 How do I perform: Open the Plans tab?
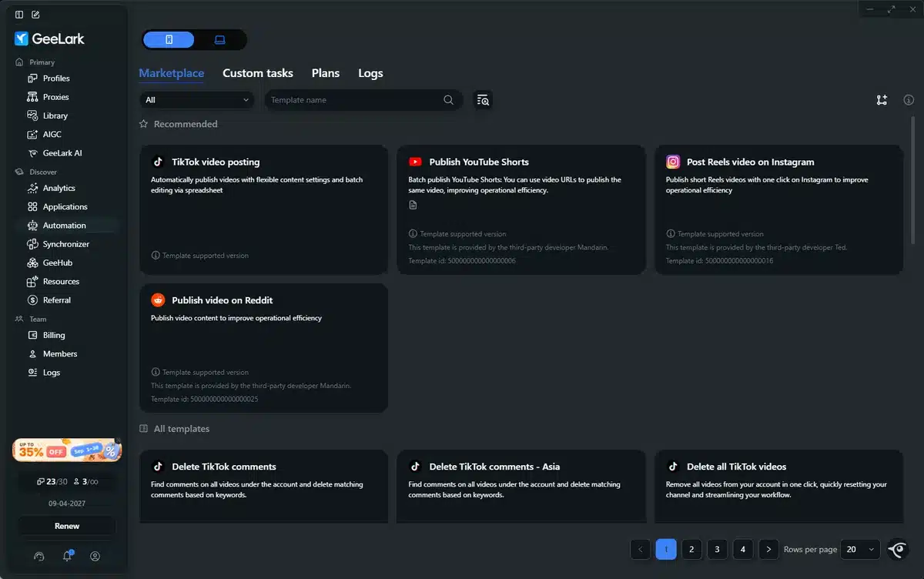pyautogui.click(x=326, y=73)
